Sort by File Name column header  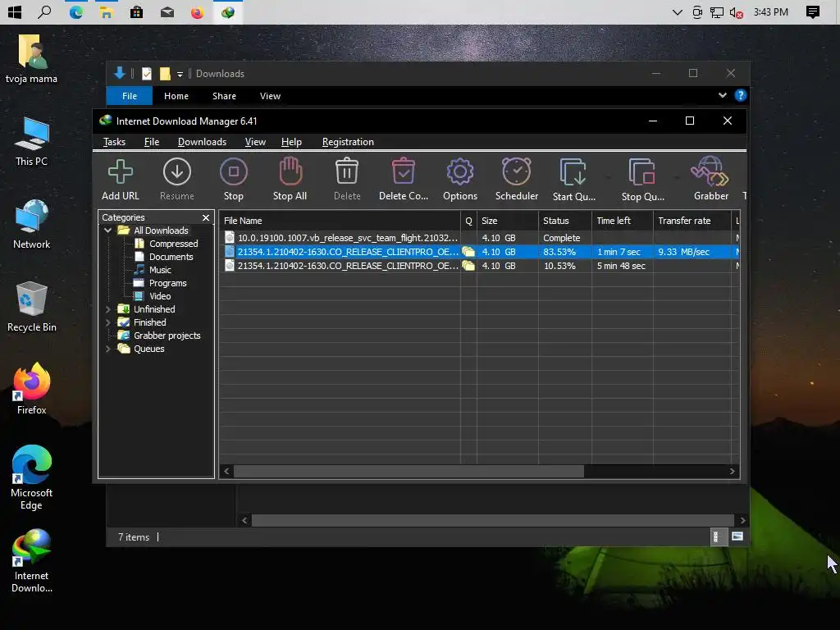[340, 221]
